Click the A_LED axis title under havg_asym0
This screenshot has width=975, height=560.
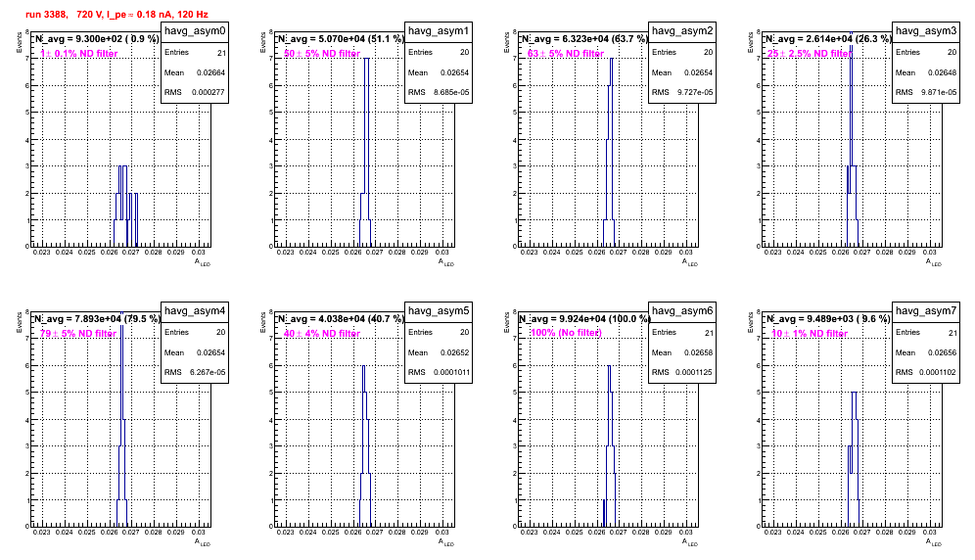[203, 262]
